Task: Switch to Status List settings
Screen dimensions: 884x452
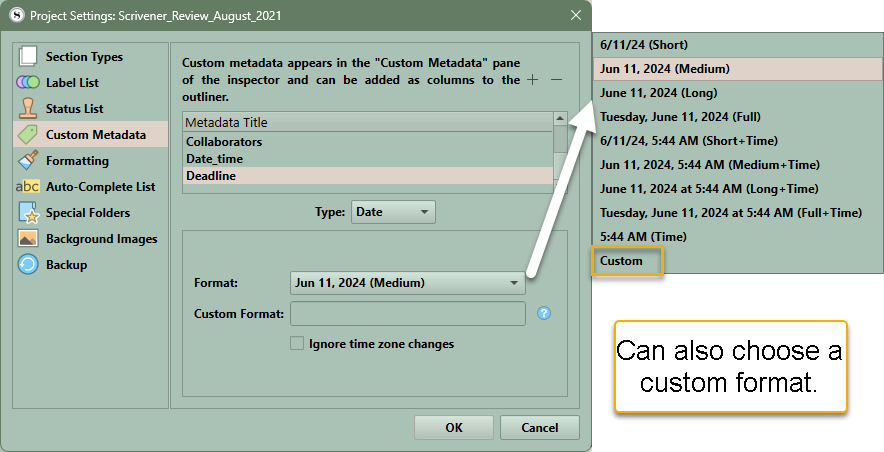Action: [90, 108]
